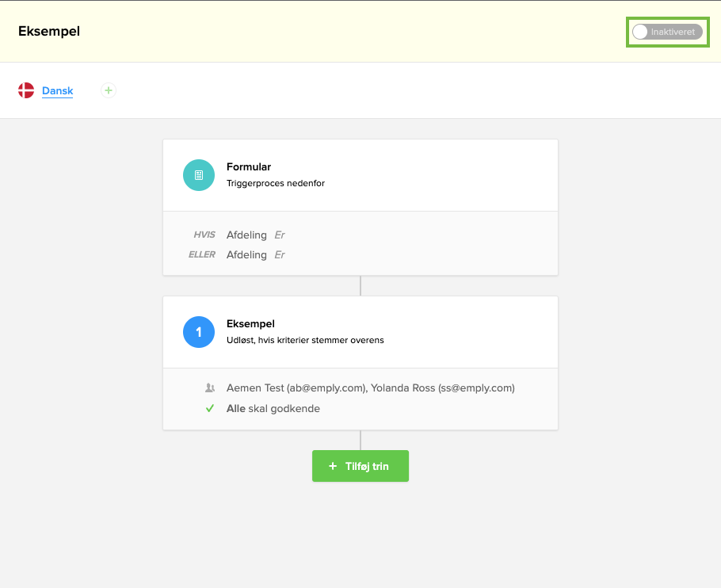The height and width of the screenshot is (588, 721).
Task: Add a new language with the plus icon
Action: point(109,90)
